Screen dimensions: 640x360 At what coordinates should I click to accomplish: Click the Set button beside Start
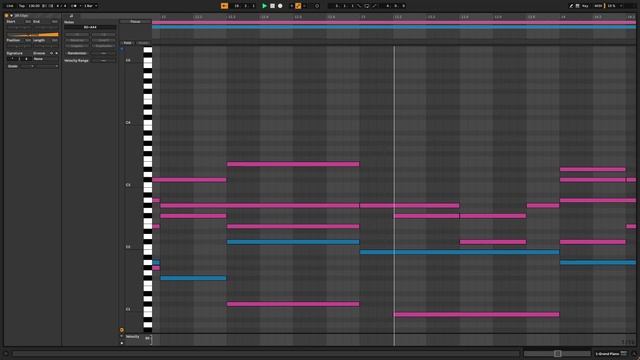pyautogui.click(x=28, y=21)
